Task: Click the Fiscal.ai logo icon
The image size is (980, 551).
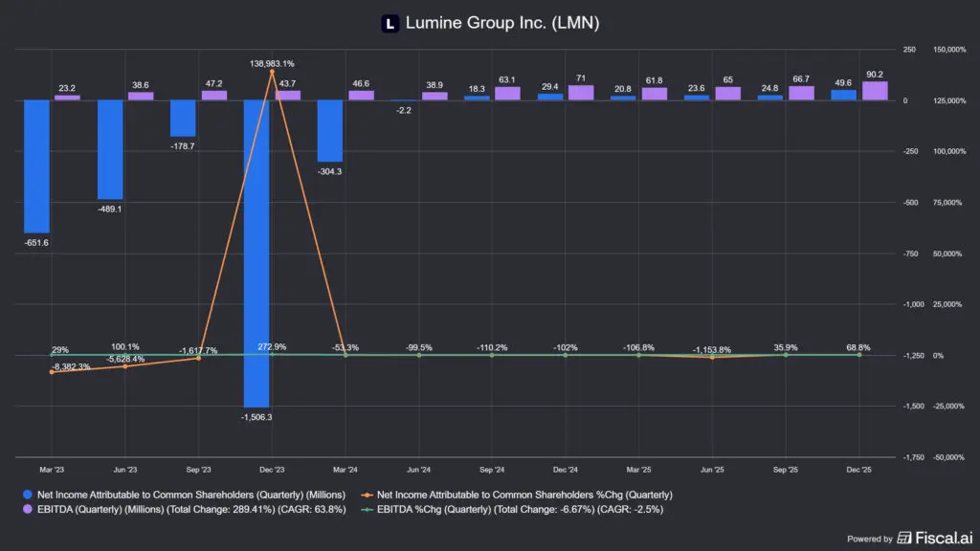Action: pos(904,538)
